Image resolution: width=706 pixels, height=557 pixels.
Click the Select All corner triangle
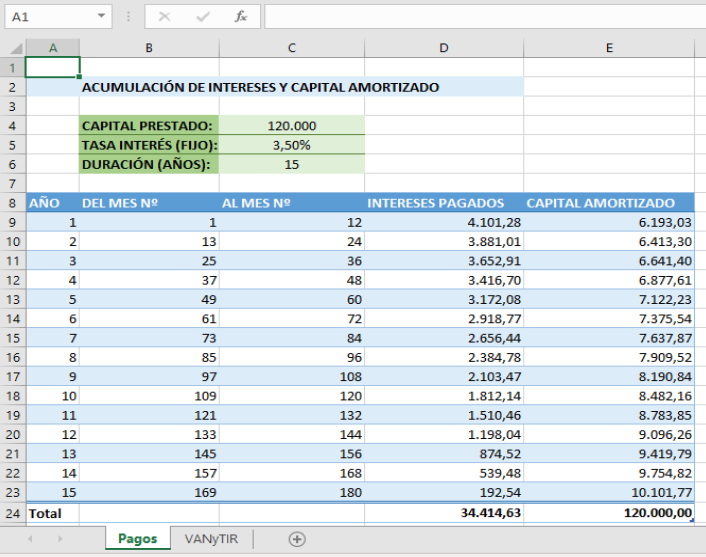point(16,48)
